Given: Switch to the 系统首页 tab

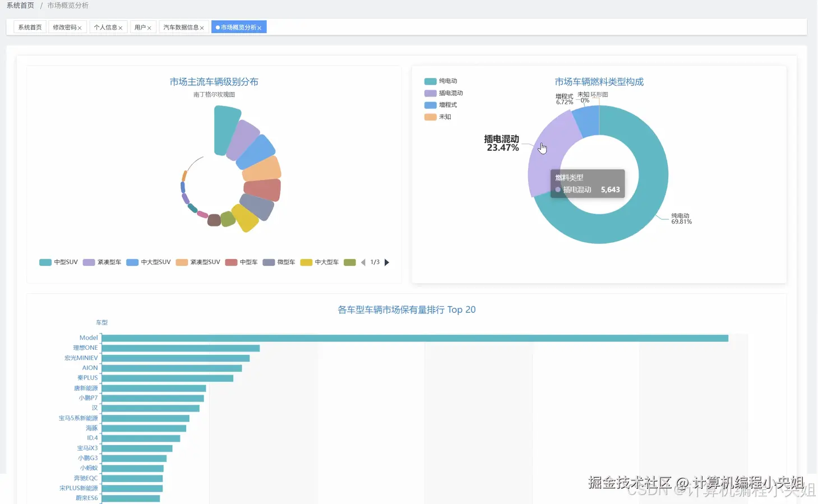Looking at the screenshot, I should (29, 27).
